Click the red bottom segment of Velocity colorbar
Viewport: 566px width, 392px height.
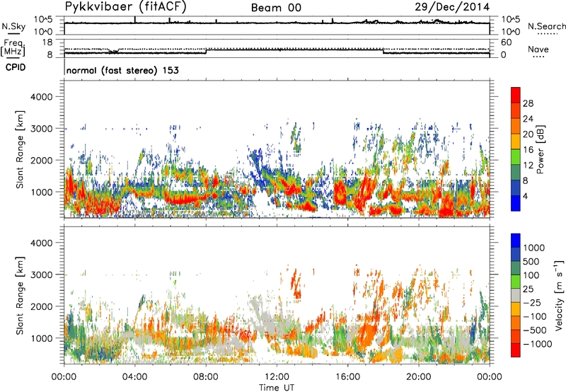[516, 350]
